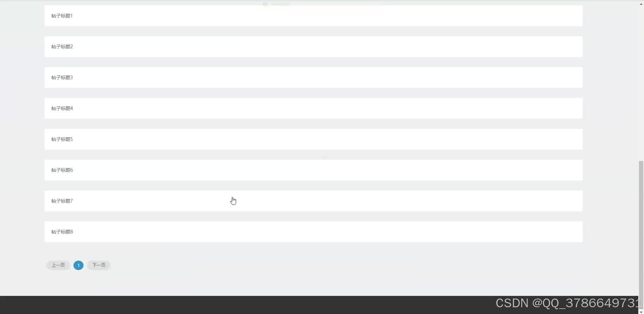
Task: Open the post titled 帖子标题7
Action: click(313, 201)
